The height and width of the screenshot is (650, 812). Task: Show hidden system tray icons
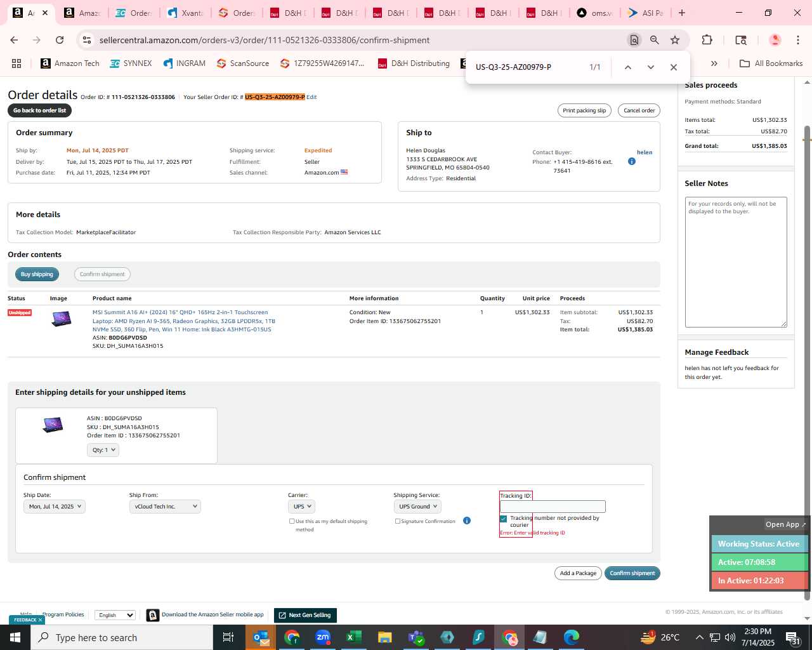(x=699, y=637)
